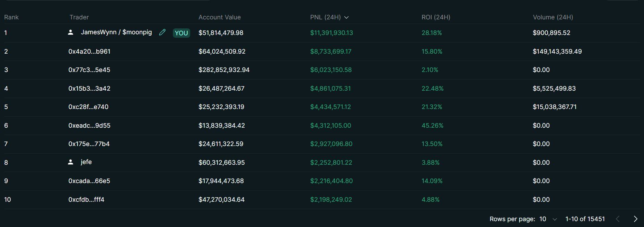Click the Volume (24H) column header
This screenshot has height=227, width=644.
point(553,17)
